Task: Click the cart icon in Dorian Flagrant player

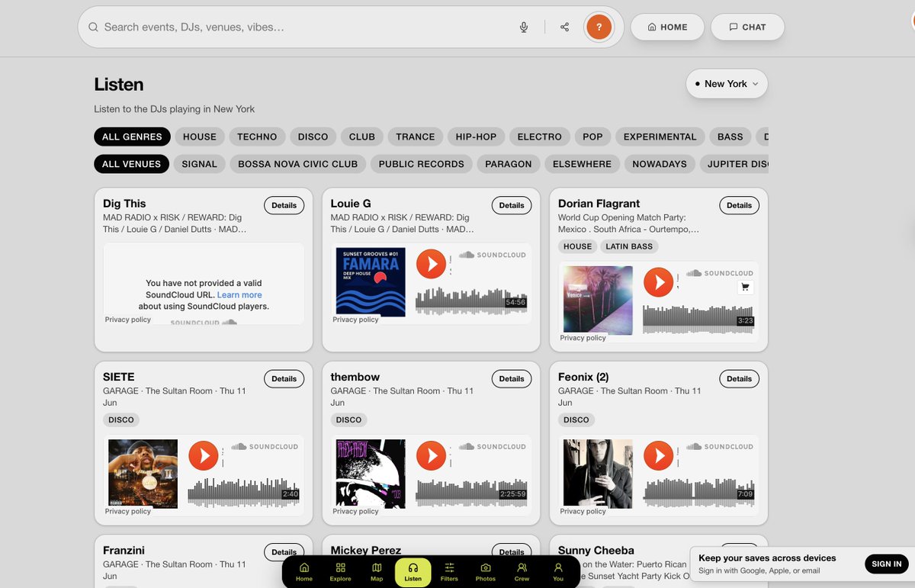Action: (746, 288)
